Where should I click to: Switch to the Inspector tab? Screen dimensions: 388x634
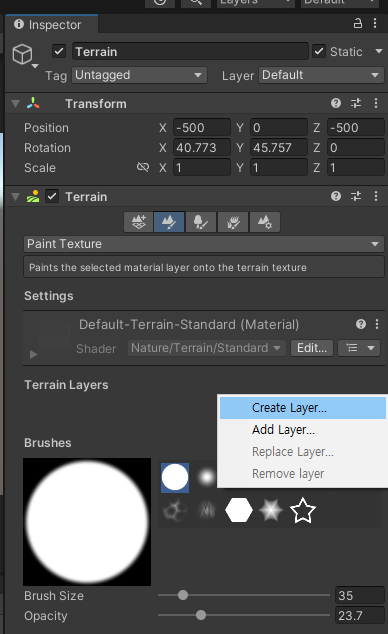pos(51,24)
